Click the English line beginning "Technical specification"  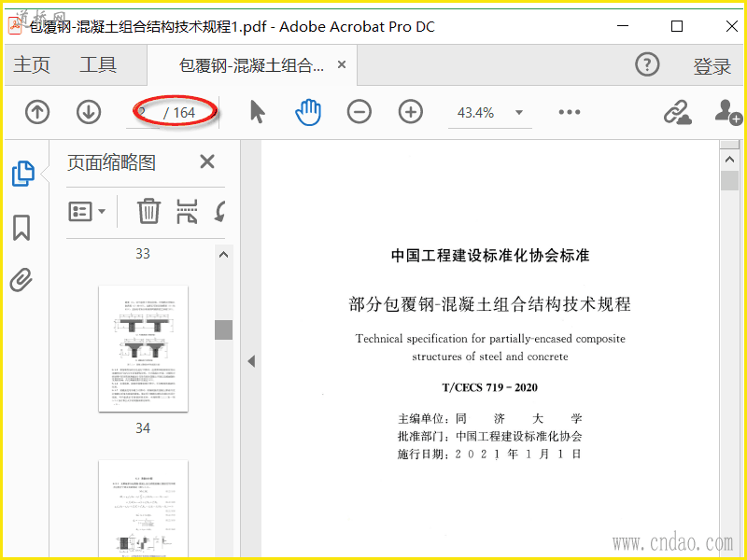pos(490,339)
